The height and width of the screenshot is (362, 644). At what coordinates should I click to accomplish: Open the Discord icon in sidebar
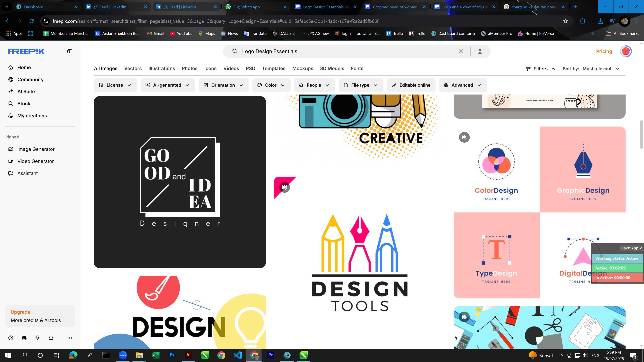pos(24,338)
